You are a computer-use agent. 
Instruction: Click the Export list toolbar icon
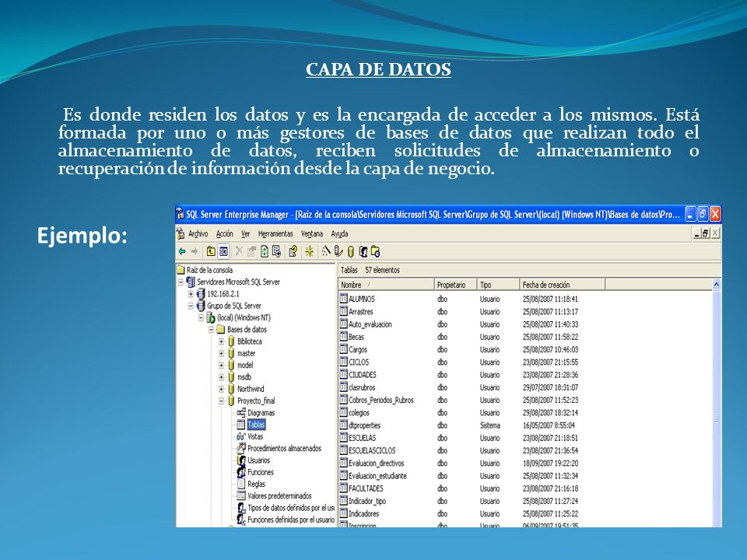pos(276,251)
